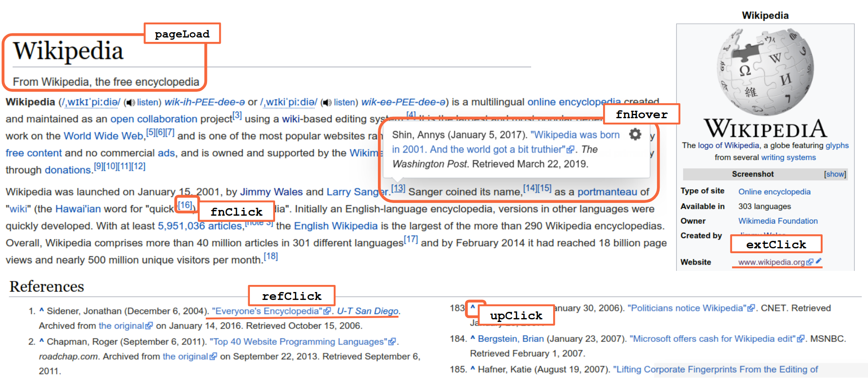Viewport: 868px width, 378px height.
Task: Open "logo of Wikipedia" caption link
Action: [x=728, y=146]
